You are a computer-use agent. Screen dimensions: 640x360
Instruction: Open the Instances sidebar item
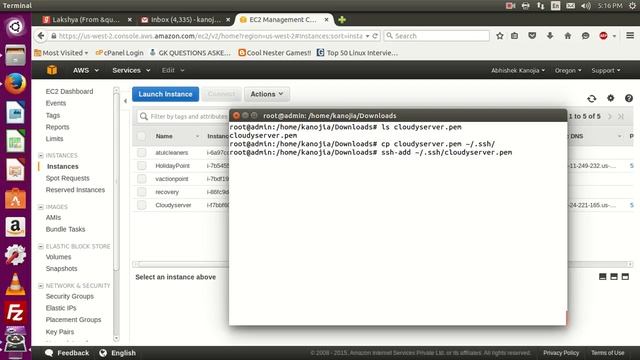click(x=62, y=167)
